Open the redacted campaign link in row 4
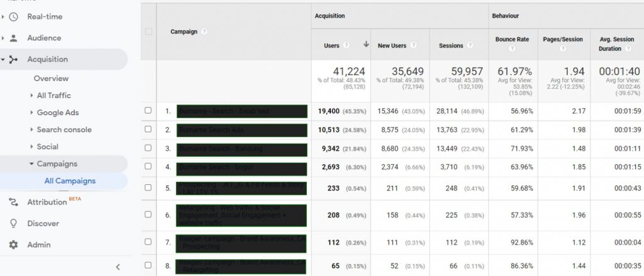This screenshot has height=276, width=644. tap(242, 168)
